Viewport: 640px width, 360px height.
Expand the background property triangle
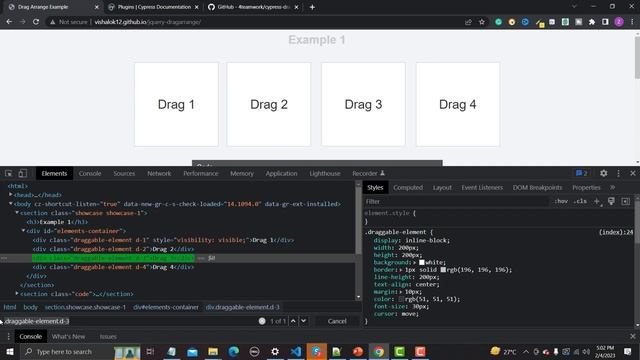pyautogui.click(x=415, y=262)
